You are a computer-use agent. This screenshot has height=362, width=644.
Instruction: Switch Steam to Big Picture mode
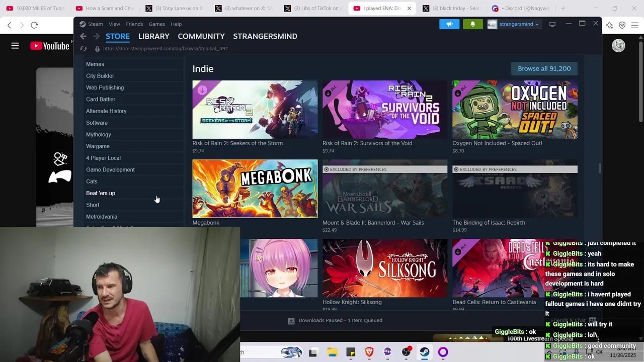click(x=552, y=24)
